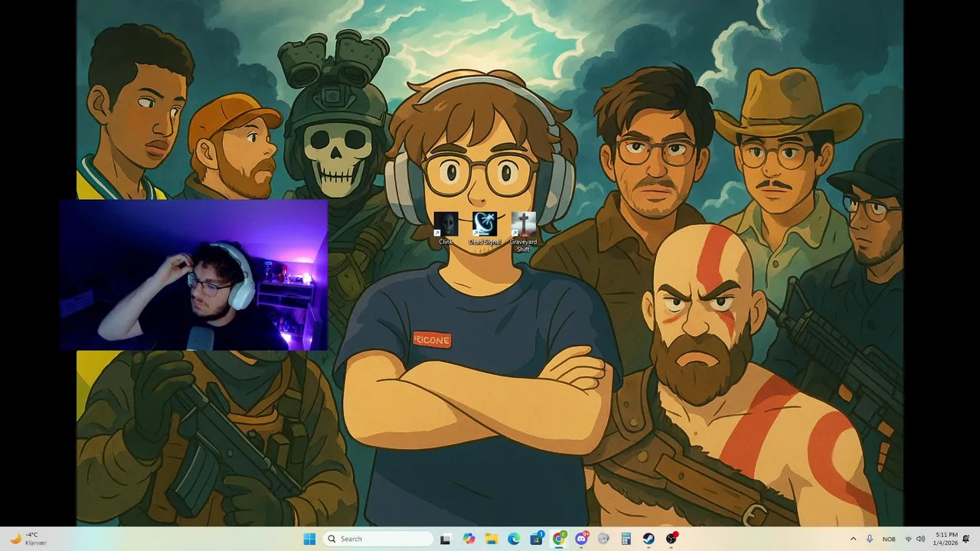Image resolution: width=980 pixels, height=551 pixels.
Task: Click the taskbar Search box
Action: point(378,539)
